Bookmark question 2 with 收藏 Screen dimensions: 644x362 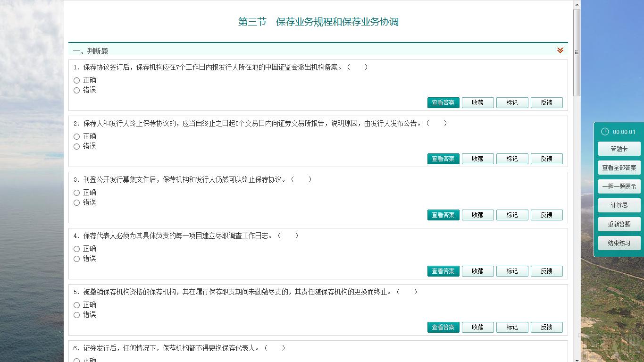[478, 159]
